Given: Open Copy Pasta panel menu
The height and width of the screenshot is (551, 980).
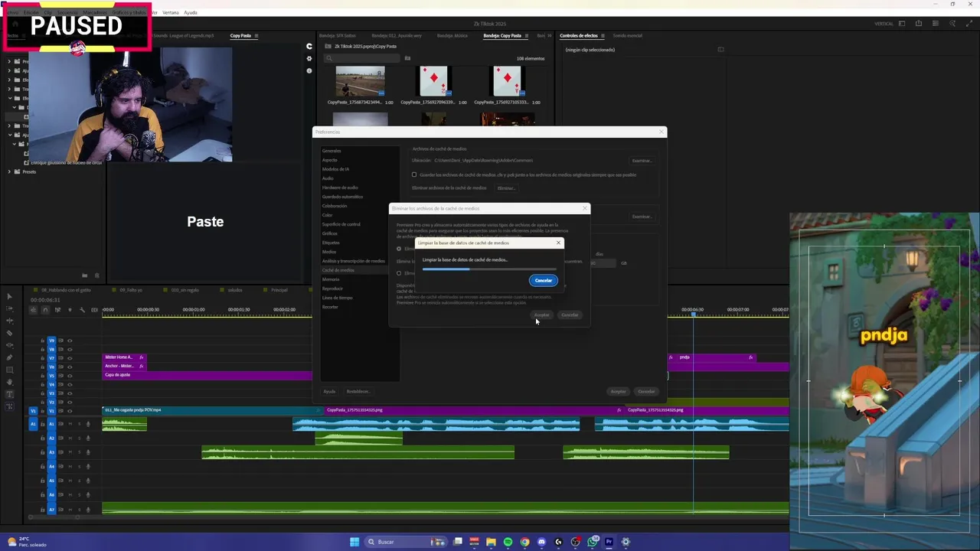Looking at the screenshot, I should click(256, 35).
